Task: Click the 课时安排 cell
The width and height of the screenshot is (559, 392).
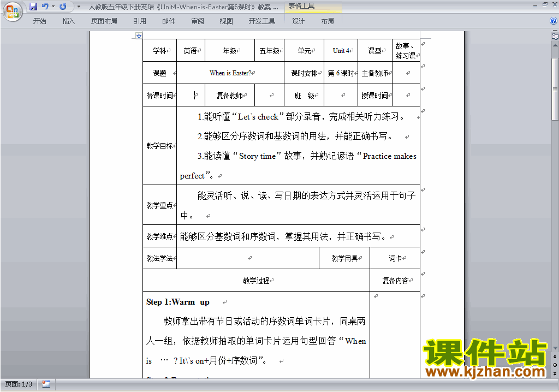Action: [x=304, y=73]
